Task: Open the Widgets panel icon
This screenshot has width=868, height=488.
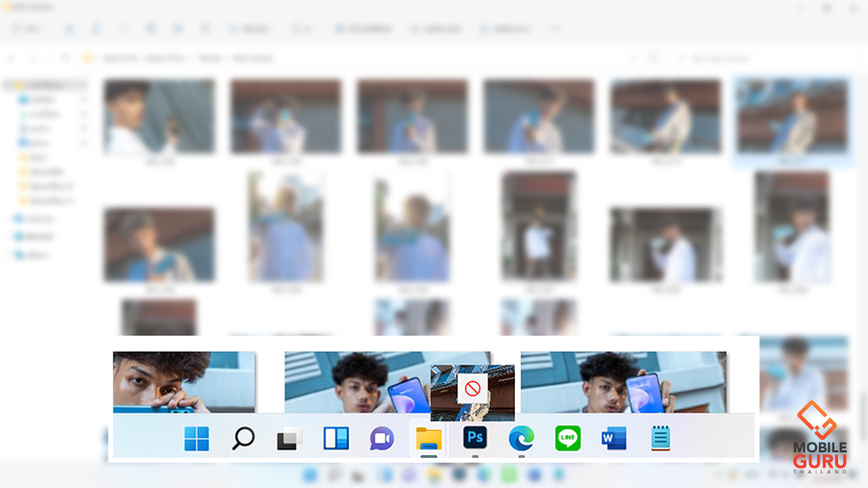Action: coord(336,439)
